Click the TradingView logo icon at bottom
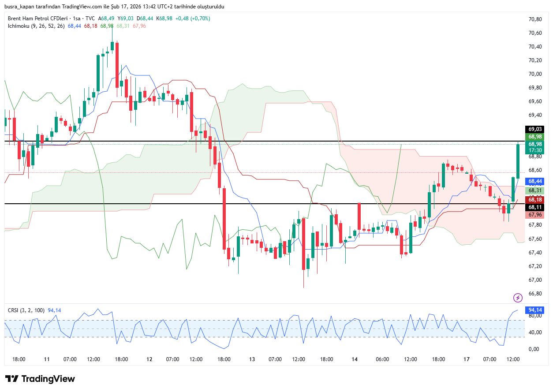This screenshot has height=392, width=553. (12, 379)
